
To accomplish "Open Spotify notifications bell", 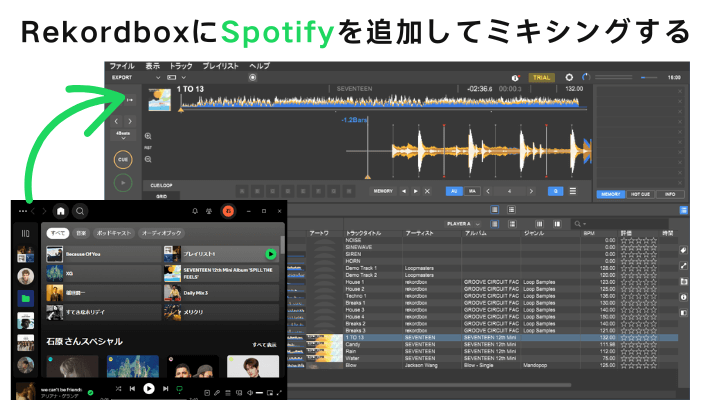I will click(x=195, y=211).
